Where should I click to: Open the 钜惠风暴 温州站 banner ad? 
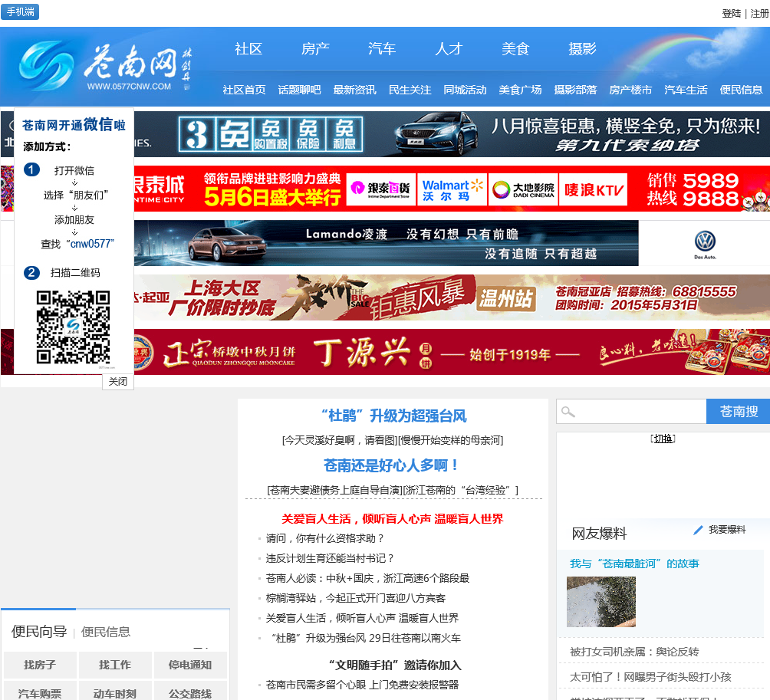click(x=452, y=297)
